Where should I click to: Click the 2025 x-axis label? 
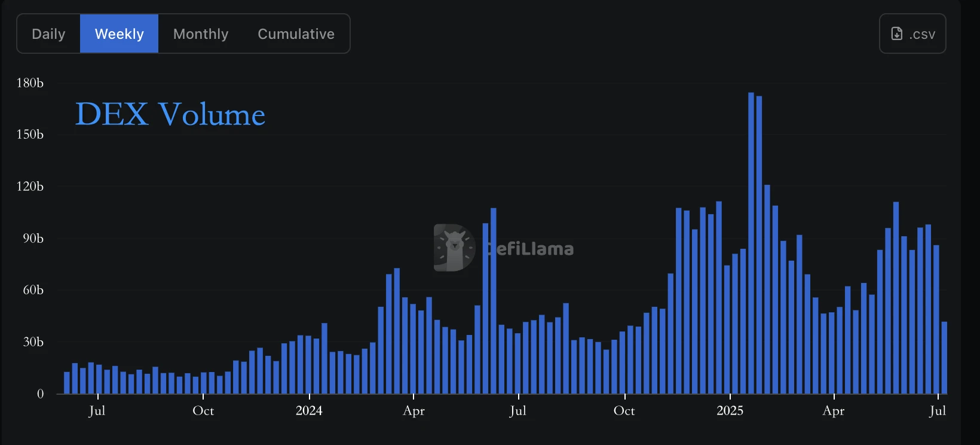coord(730,411)
